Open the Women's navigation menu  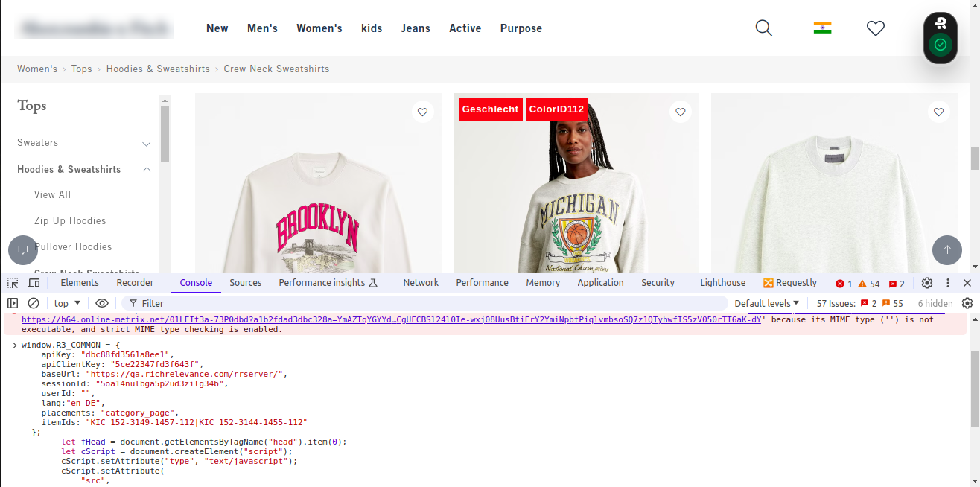(x=319, y=28)
